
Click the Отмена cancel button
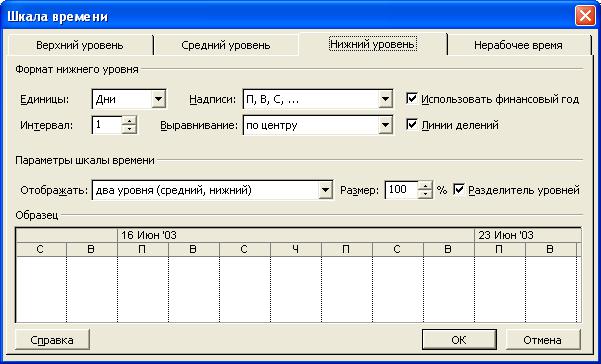[x=543, y=340]
